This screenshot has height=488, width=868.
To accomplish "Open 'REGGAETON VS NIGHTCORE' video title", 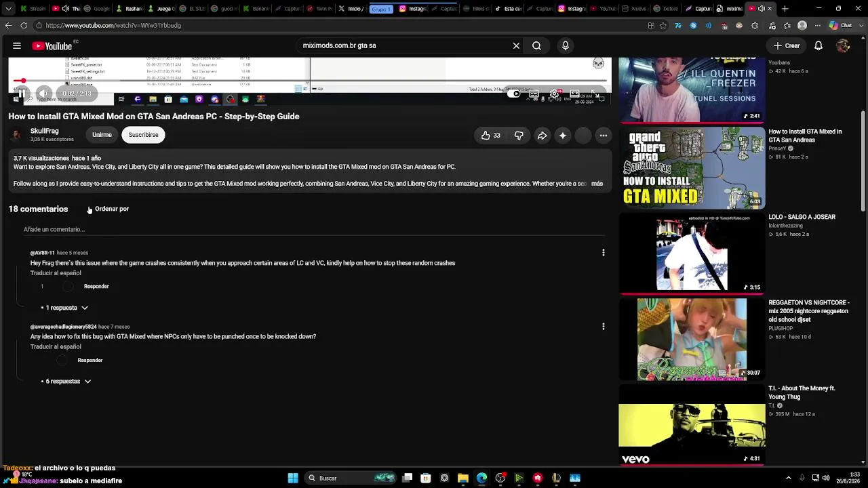I will 808,311.
